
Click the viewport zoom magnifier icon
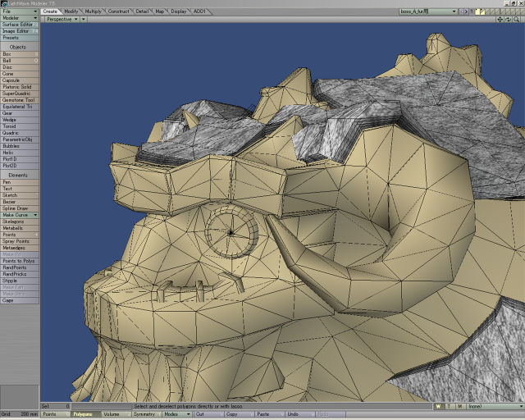(x=516, y=20)
